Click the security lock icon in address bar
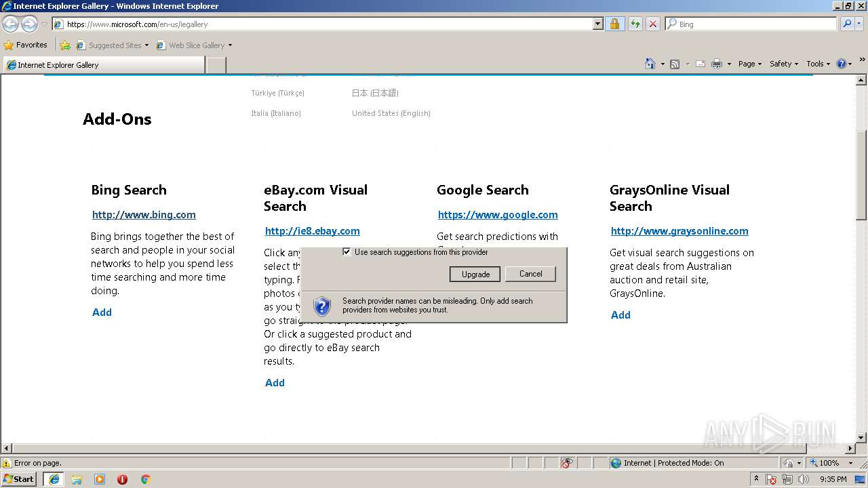 pyautogui.click(x=614, y=24)
